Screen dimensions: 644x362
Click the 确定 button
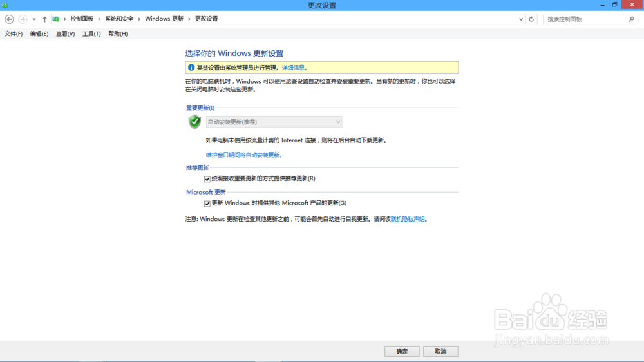point(402,351)
